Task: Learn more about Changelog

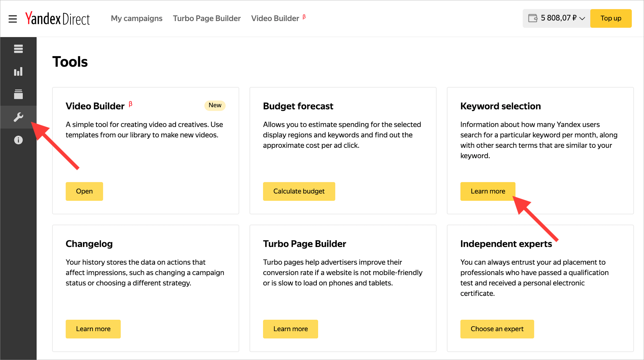Action: [93, 329]
